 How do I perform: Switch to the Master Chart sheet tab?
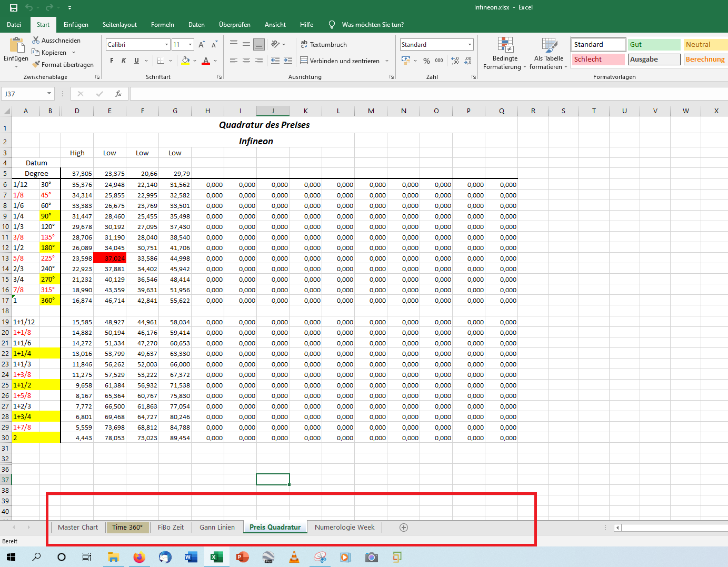point(78,528)
